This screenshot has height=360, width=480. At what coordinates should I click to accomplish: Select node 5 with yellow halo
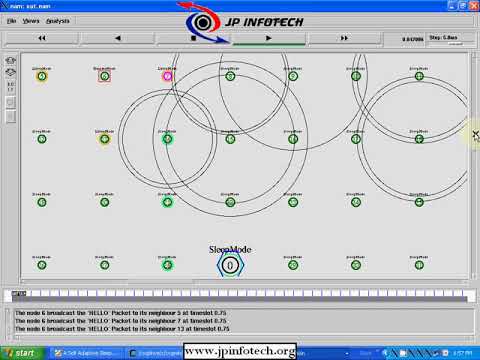click(x=42, y=76)
